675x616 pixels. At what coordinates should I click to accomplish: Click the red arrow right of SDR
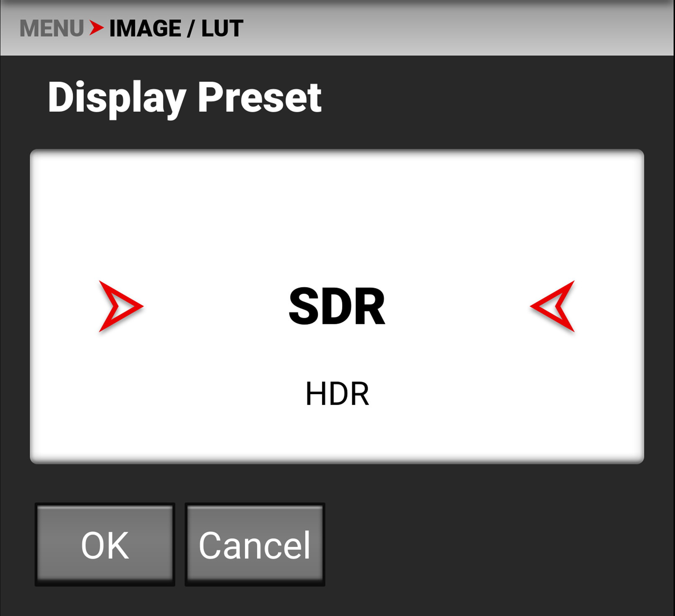click(552, 306)
